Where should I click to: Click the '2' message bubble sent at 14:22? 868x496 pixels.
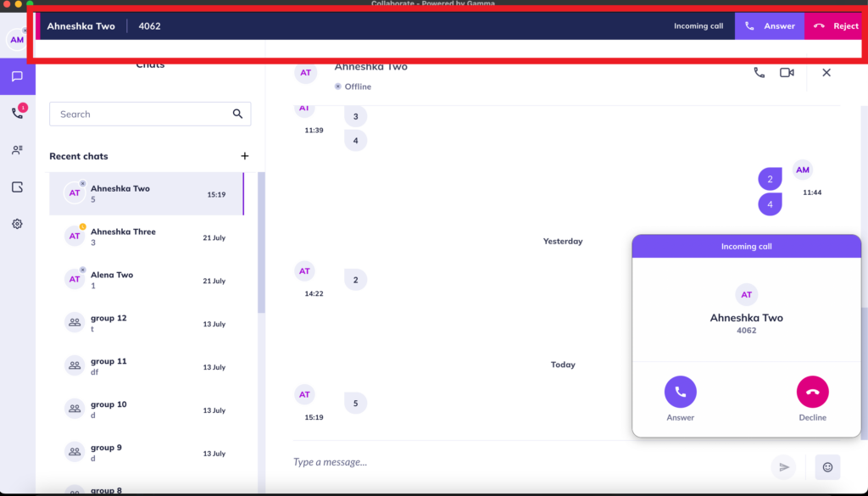point(355,280)
